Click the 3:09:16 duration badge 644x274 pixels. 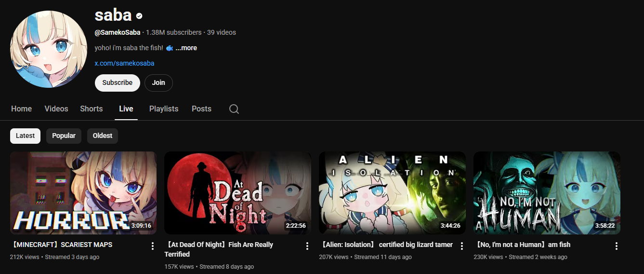click(x=141, y=226)
